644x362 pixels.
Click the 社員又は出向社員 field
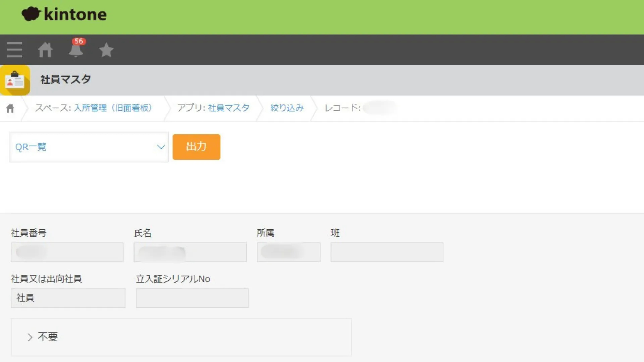coord(68,298)
